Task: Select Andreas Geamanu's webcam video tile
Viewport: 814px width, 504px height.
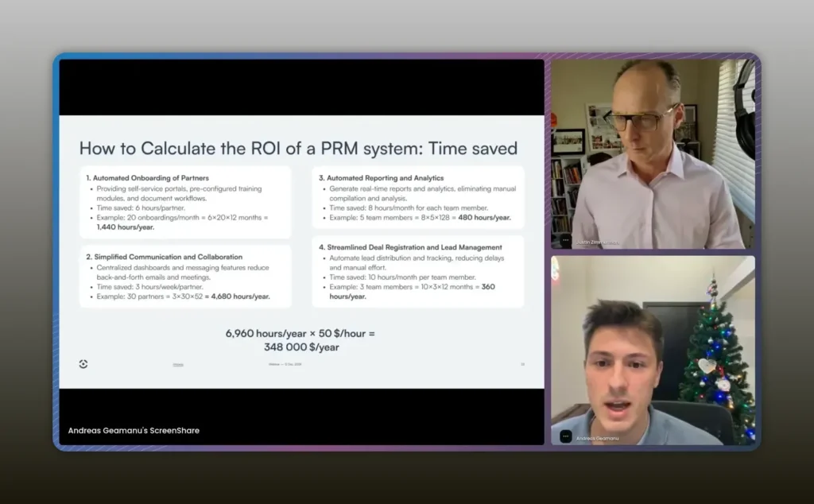Action: tap(653, 350)
